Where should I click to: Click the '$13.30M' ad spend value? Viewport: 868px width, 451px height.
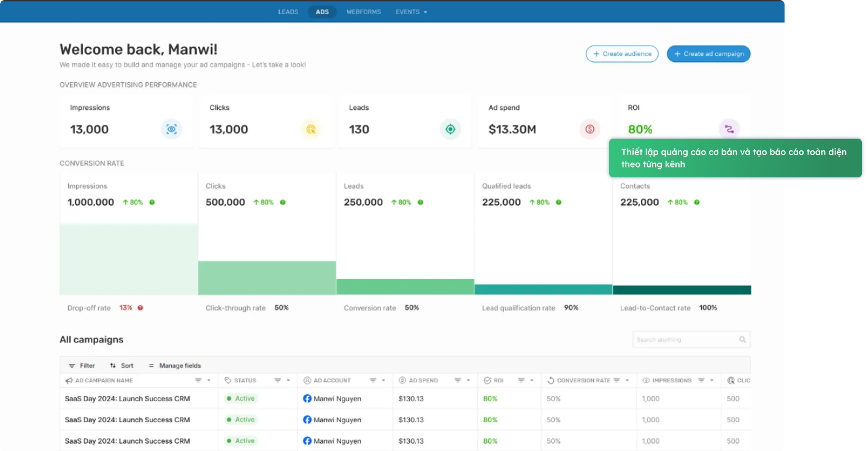[x=512, y=129]
